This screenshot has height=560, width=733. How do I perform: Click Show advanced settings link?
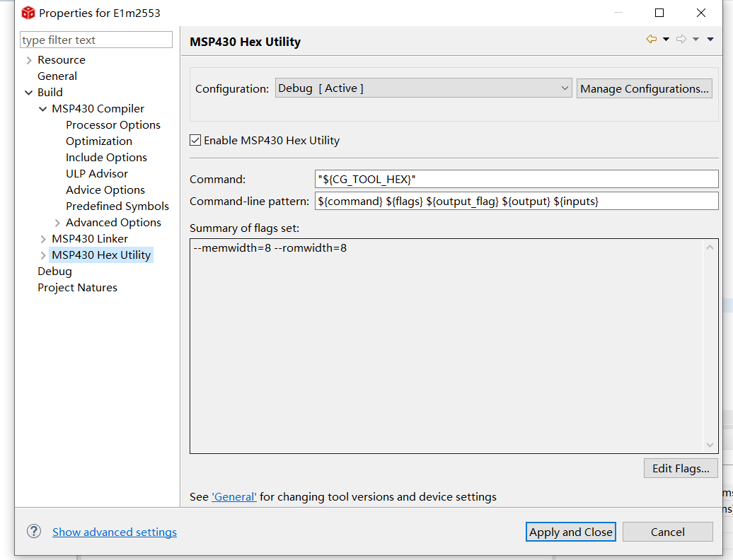(x=115, y=532)
